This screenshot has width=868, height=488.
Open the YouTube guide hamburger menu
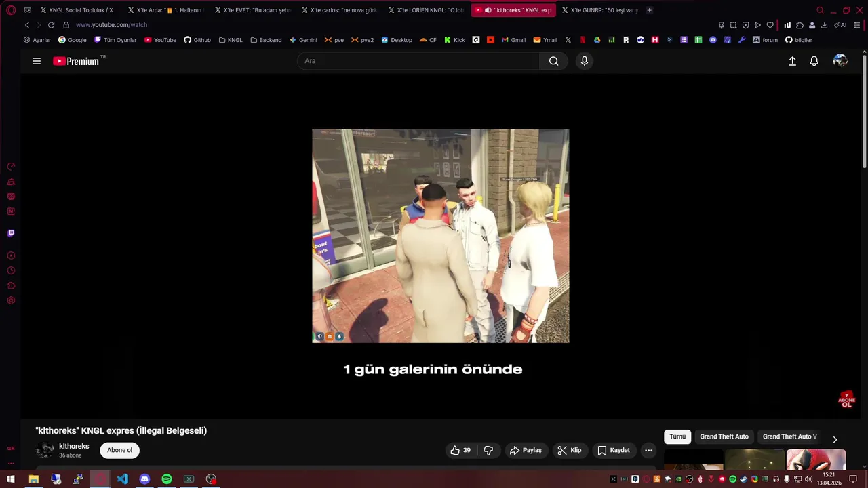point(37,61)
